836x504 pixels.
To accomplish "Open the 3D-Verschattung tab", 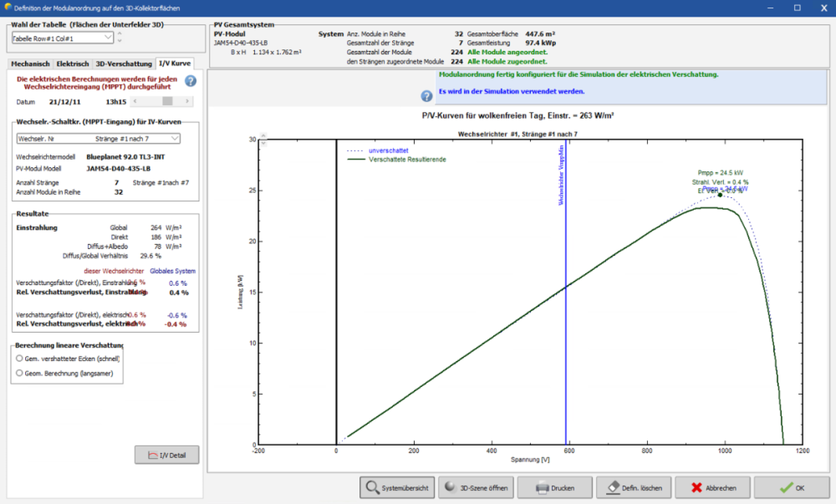I will pyautogui.click(x=124, y=64).
